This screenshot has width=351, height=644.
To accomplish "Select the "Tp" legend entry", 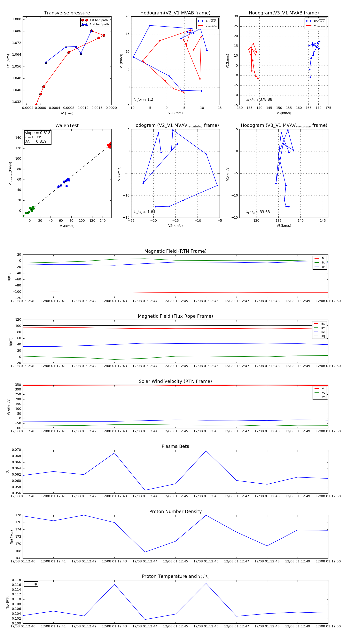I will click(31, 584).
